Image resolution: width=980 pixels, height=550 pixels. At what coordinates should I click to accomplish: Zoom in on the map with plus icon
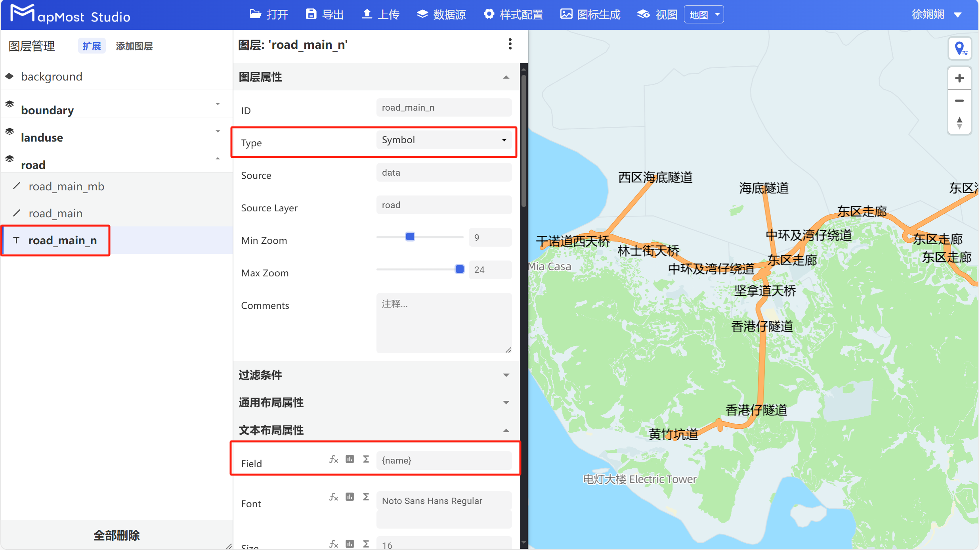(959, 78)
